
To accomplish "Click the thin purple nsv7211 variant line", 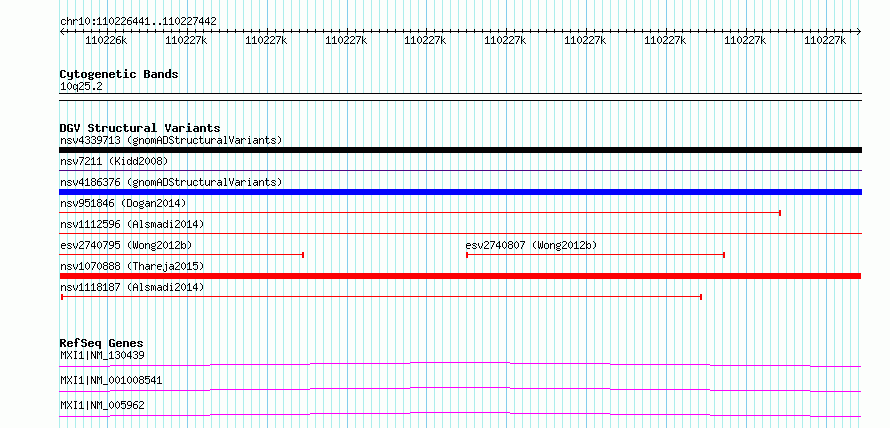I will point(460,170).
